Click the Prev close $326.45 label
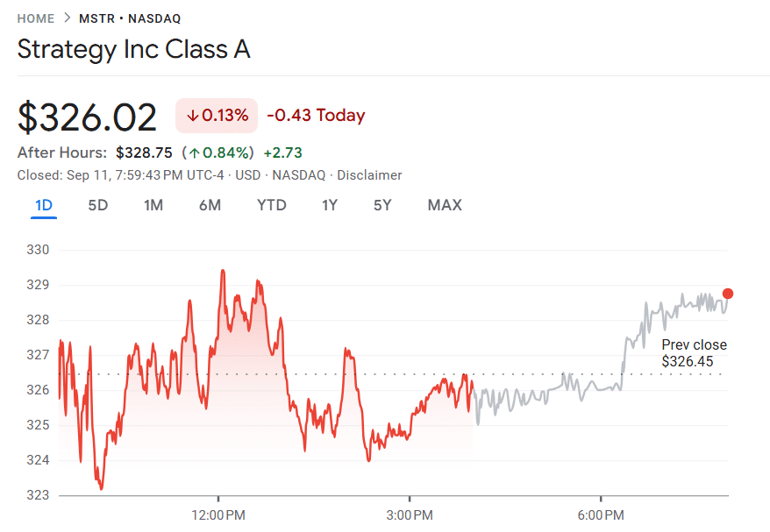The width and height of the screenshot is (770, 532). (x=694, y=352)
